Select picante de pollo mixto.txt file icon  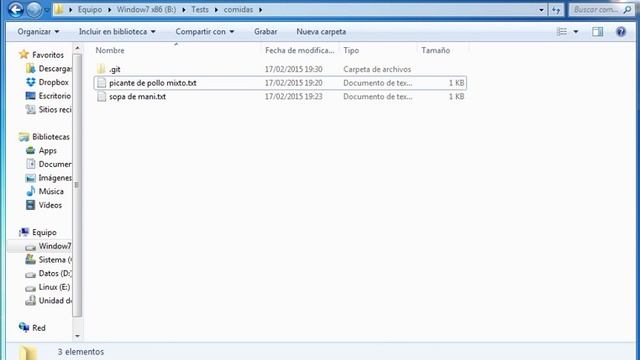pyautogui.click(x=102, y=83)
